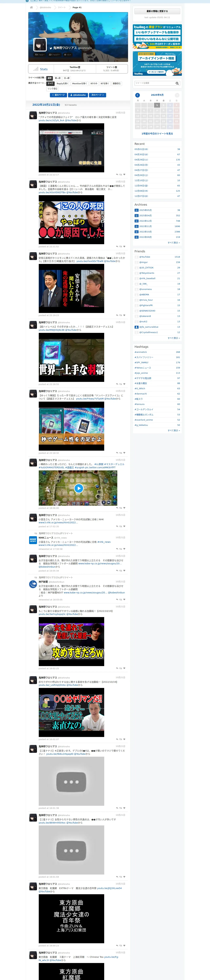Open the 2025年05月 archive list icon
The height and width of the screenshot is (980, 210).
coord(136,210)
